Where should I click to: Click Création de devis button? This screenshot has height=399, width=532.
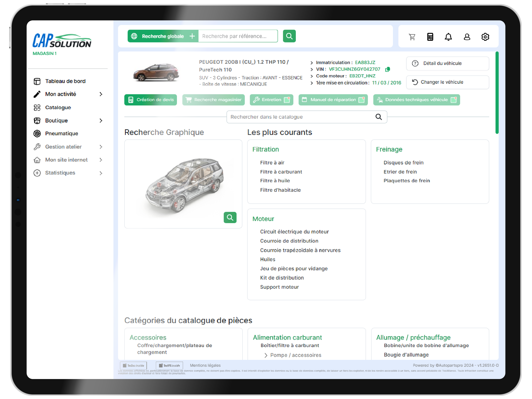click(151, 100)
